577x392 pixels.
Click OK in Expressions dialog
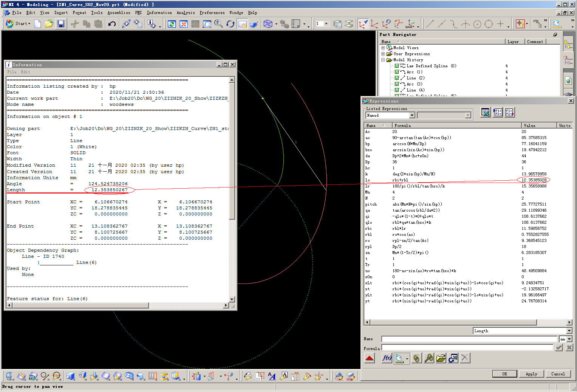click(504, 374)
